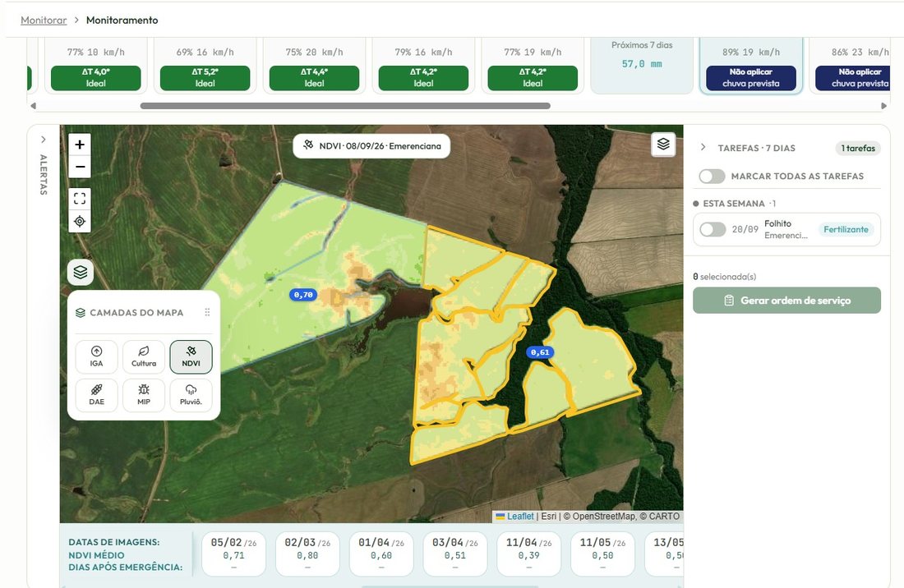Screen dimensions: 904x588
Task: Toggle the Folhito 20/09 task switch
Action: coord(713,229)
